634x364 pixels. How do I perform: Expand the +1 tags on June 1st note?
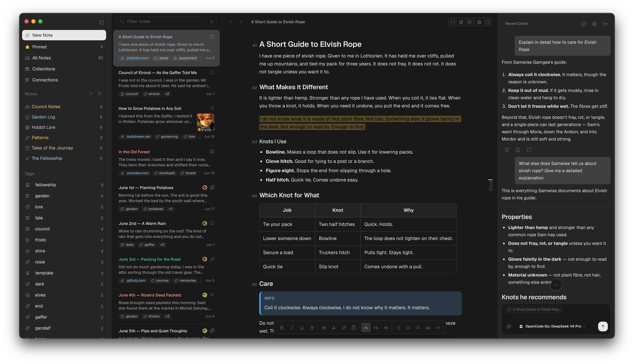(x=170, y=209)
